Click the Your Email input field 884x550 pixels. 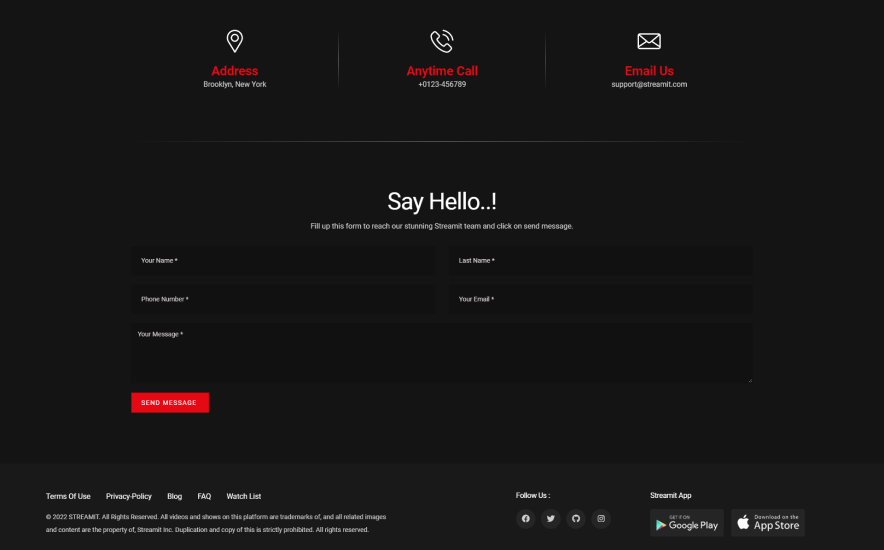click(x=600, y=299)
